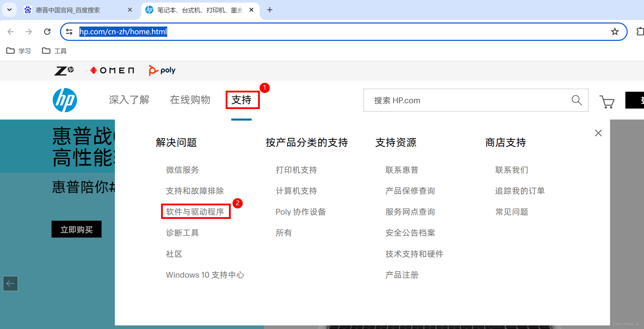Open 软件与驱动程序 link

pyautogui.click(x=195, y=212)
